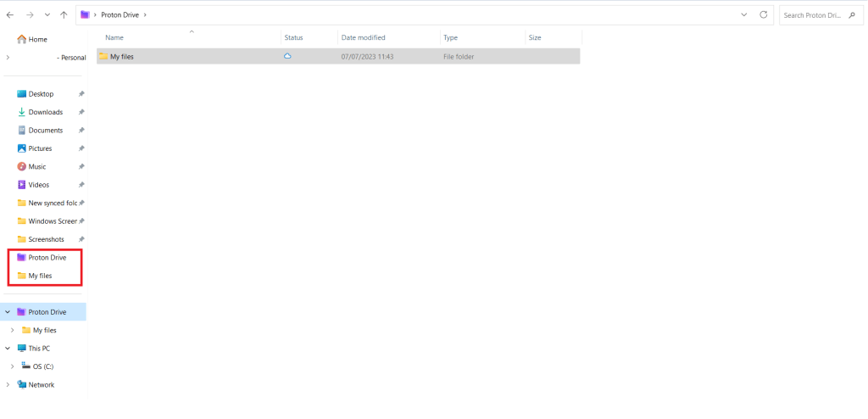Open Network in navigation tree
Viewport: 868px width, 419px height.
pyautogui.click(x=36, y=384)
